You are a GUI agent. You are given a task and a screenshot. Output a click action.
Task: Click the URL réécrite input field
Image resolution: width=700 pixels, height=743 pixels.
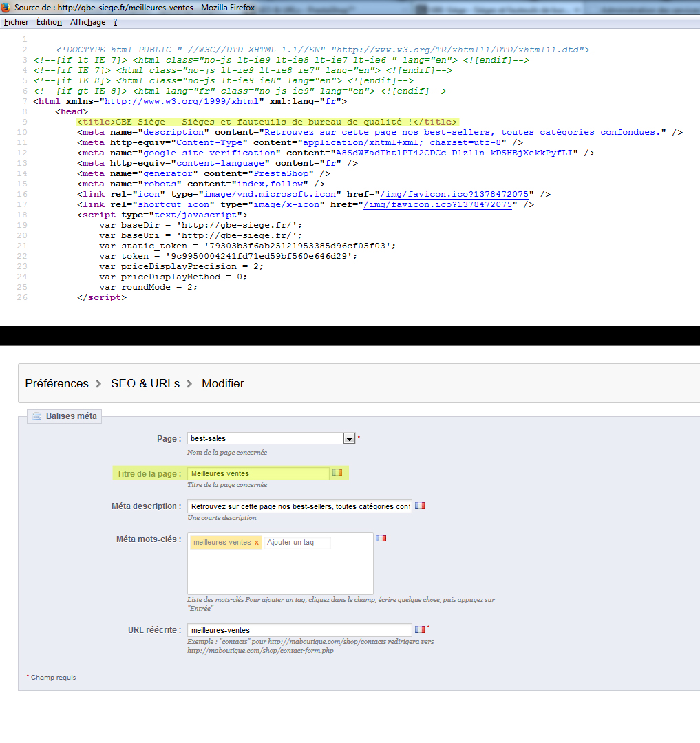pyautogui.click(x=299, y=630)
